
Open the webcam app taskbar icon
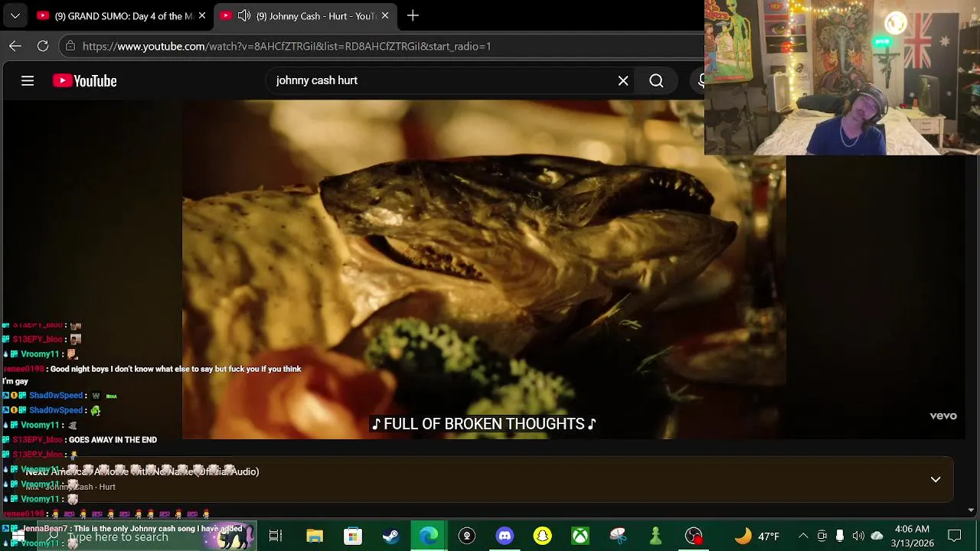[x=466, y=536]
